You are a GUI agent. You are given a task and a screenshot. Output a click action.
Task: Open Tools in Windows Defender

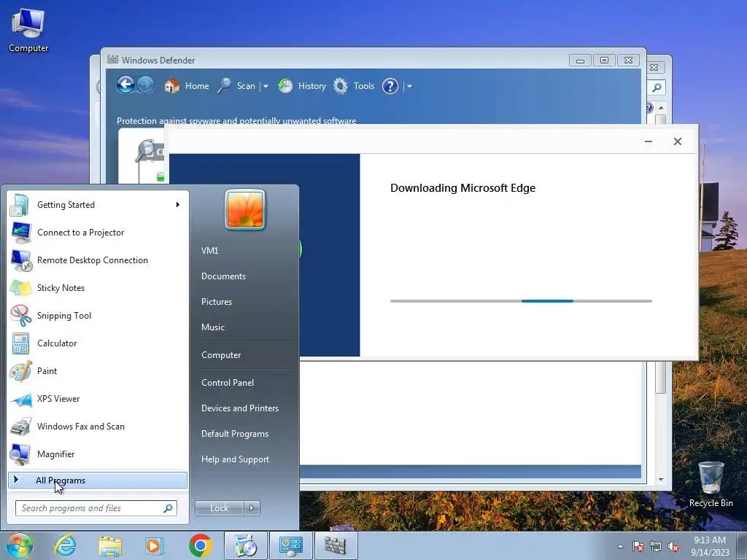coord(354,86)
